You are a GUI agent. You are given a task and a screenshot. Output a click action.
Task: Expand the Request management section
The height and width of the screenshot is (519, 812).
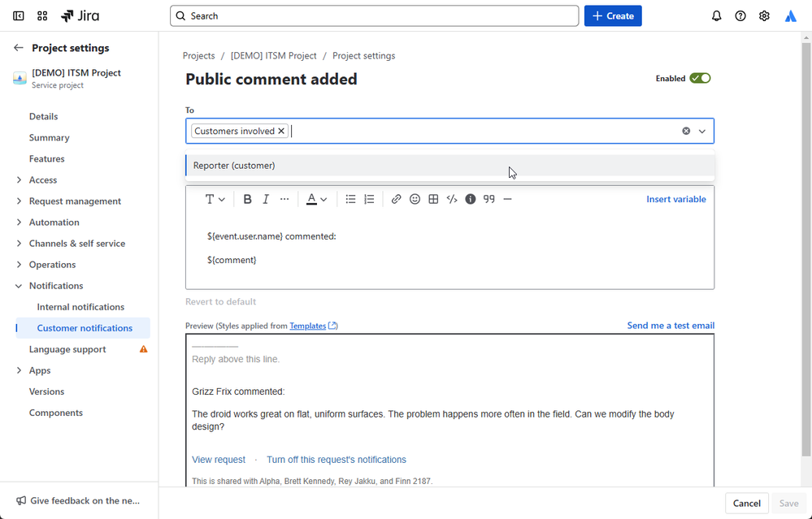[20, 201]
